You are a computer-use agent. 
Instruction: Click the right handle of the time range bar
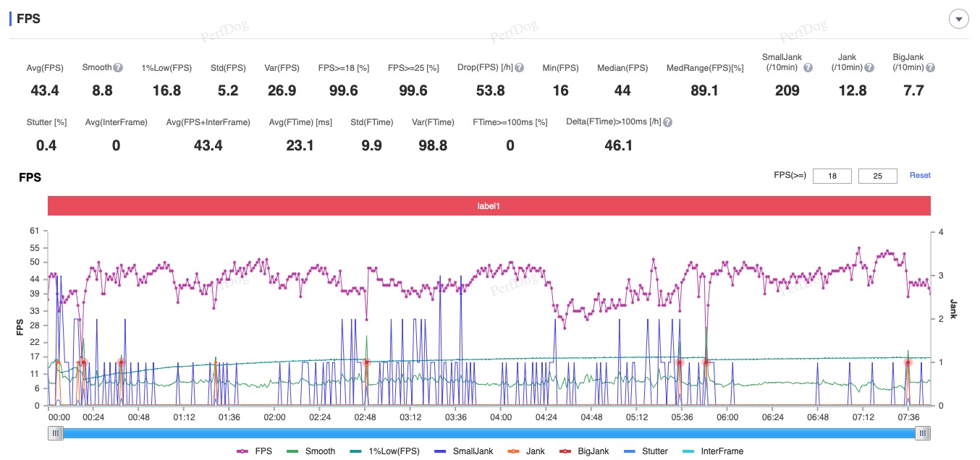pos(922,433)
